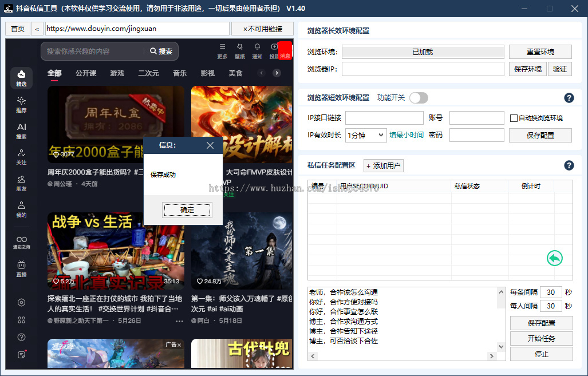Open the 直播 live TV icon
The height and width of the screenshot is (376, 588).
[21, 269]
